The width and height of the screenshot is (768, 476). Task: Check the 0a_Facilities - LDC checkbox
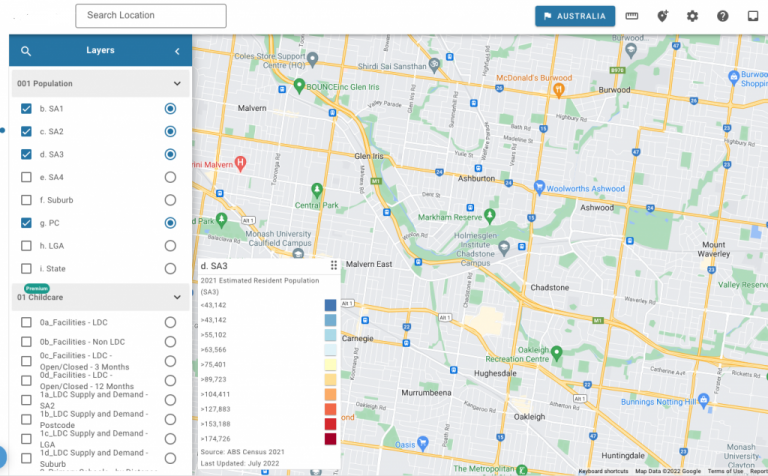pos(27,322)
